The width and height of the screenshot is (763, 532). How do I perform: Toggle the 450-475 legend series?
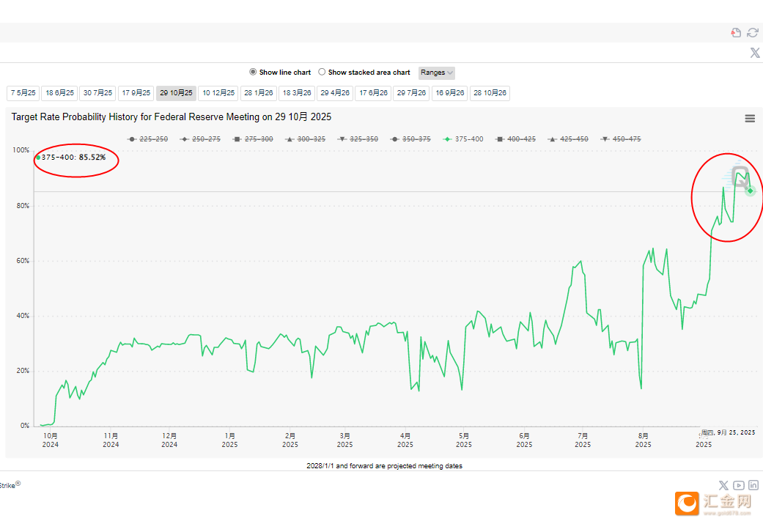(620, 139)
